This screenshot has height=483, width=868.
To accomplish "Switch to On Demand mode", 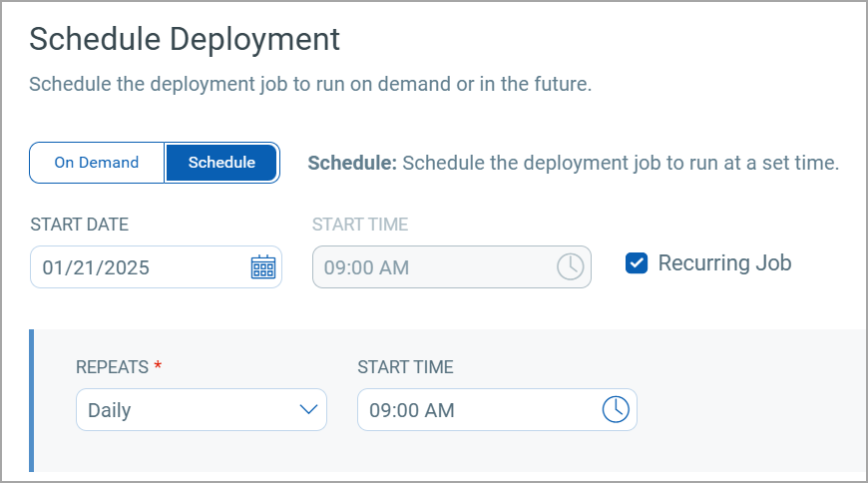I will tap(97, 163).
